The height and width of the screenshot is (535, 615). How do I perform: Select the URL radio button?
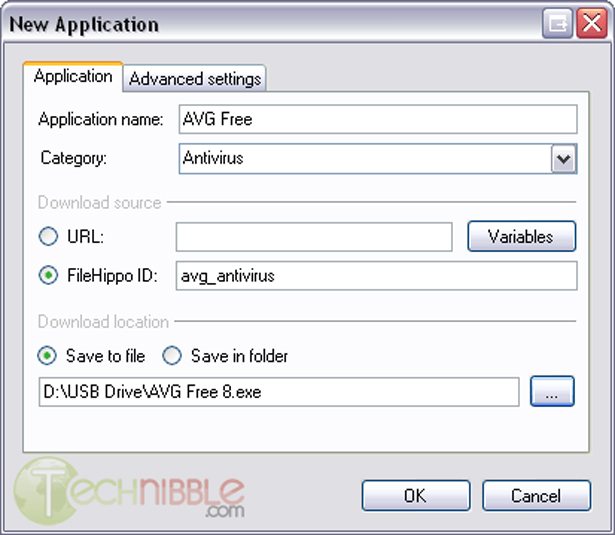point(48,236)
